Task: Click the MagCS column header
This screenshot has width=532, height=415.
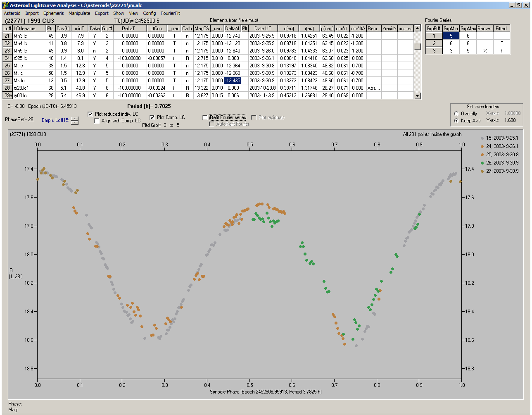Action: pos(202,29)
